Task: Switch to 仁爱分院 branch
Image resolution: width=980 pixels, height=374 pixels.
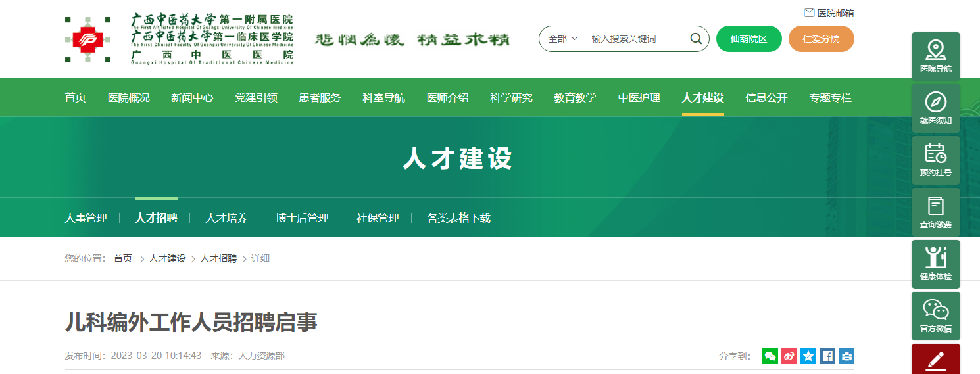Action: 821,39
